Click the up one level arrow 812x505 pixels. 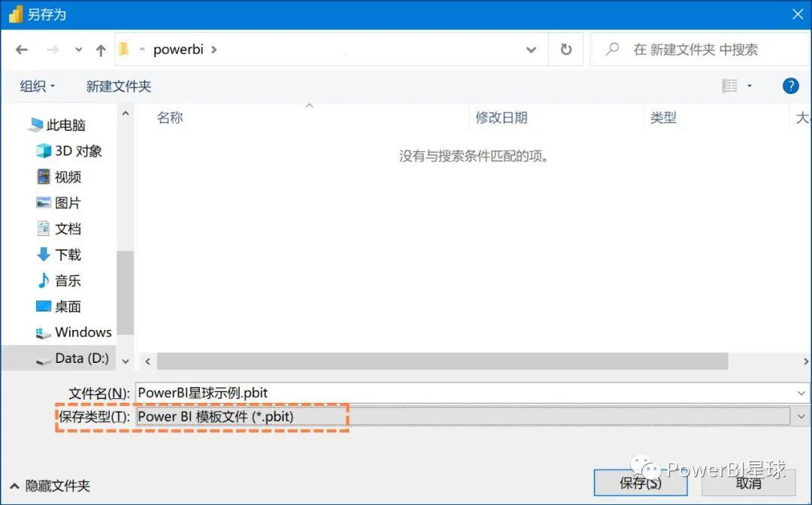click(x=101, y=49)
